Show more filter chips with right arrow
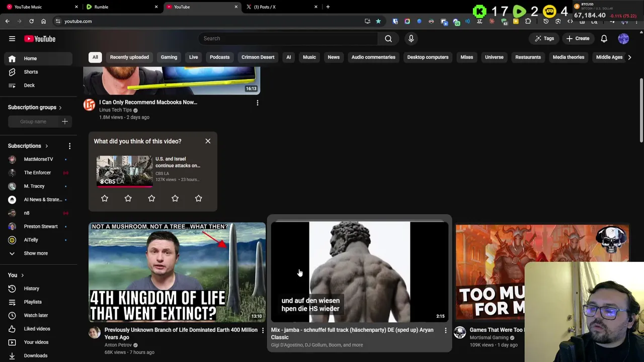The image size is (644, 362). click(x=629, y=57)
